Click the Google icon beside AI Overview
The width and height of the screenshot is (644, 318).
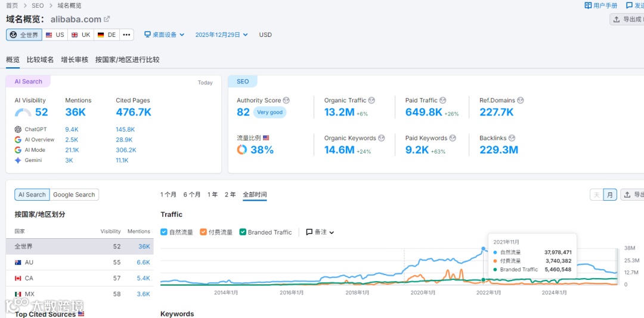pyautogui.click(x=18, y=139)
